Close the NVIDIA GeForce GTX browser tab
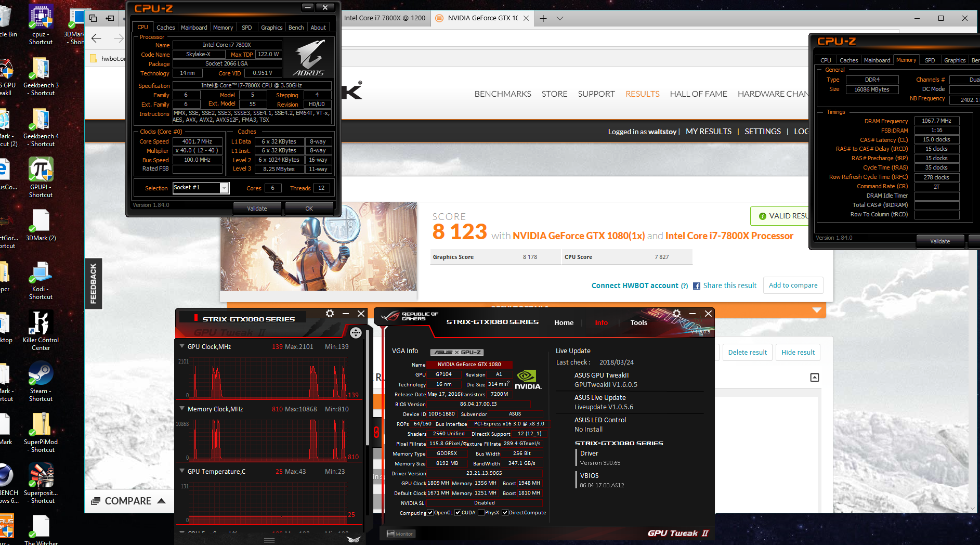The image size is (980, 545). 526,18
